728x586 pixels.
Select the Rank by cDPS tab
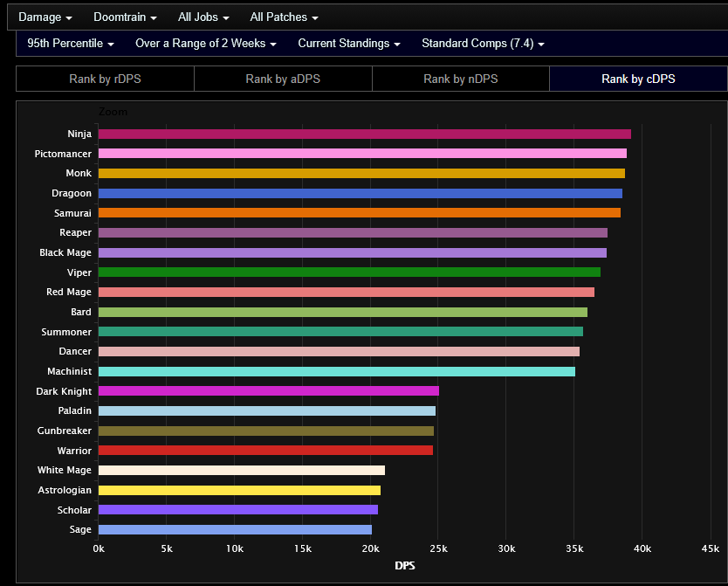pos(638,79)
